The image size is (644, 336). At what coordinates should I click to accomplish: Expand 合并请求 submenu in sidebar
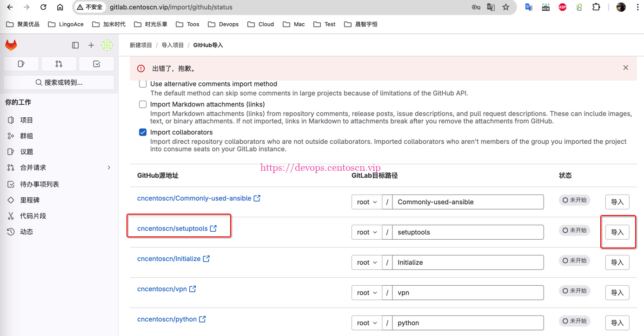(x=109, y=168)
